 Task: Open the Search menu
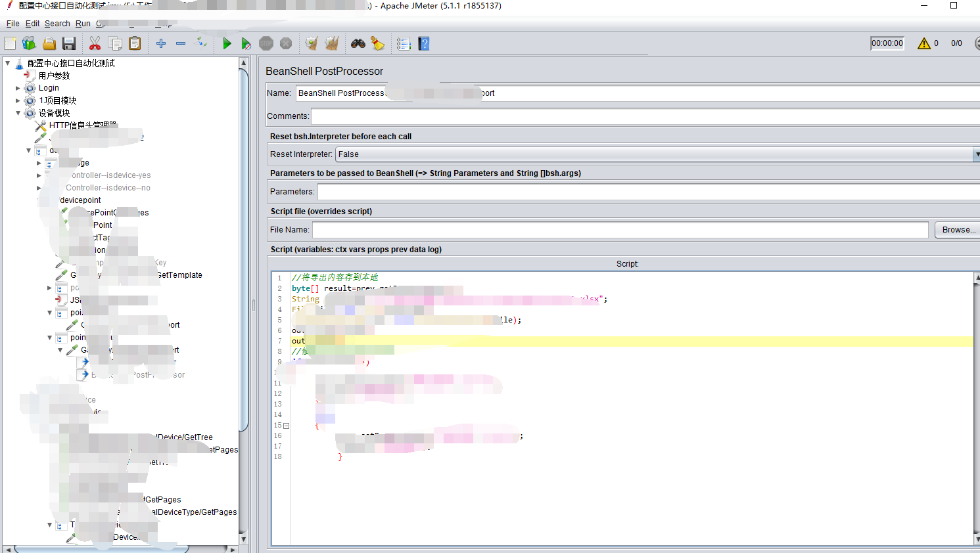point(57,24)
